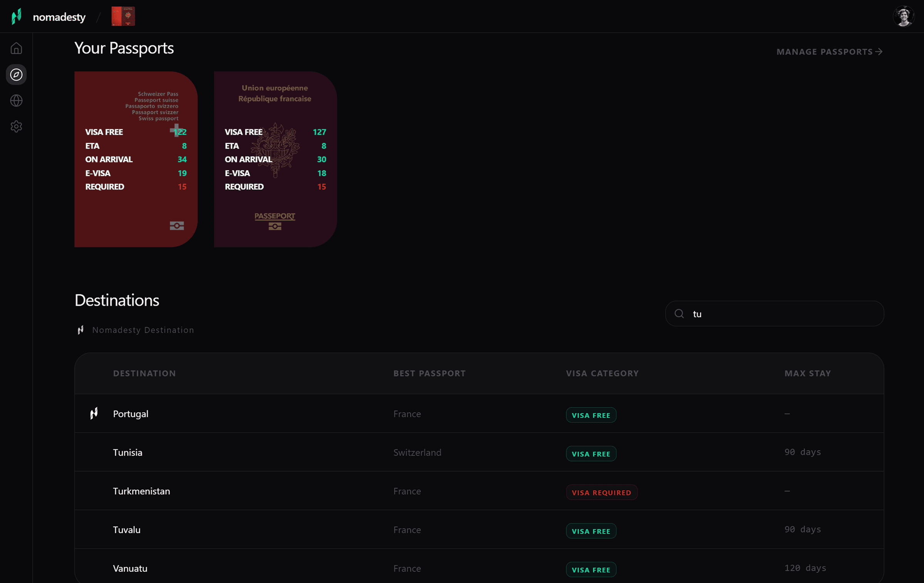
Task: Click the VISA FREE badge on Tunisia row
Action: pos(591,453)
